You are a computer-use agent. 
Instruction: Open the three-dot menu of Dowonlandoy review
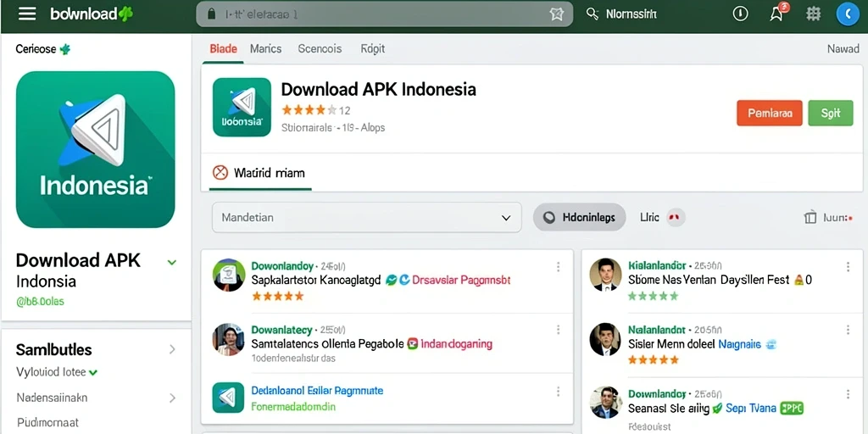[x=558, y=267]
